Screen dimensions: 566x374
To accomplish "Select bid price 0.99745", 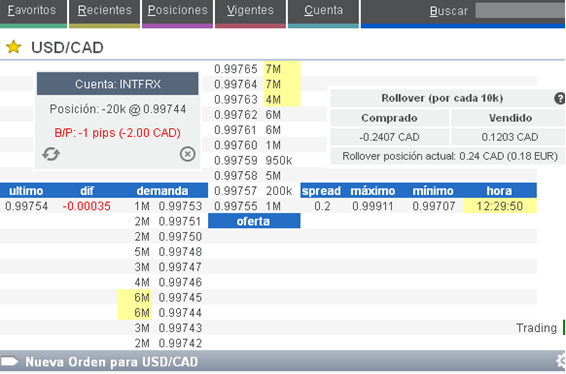I will coord(180,297).
